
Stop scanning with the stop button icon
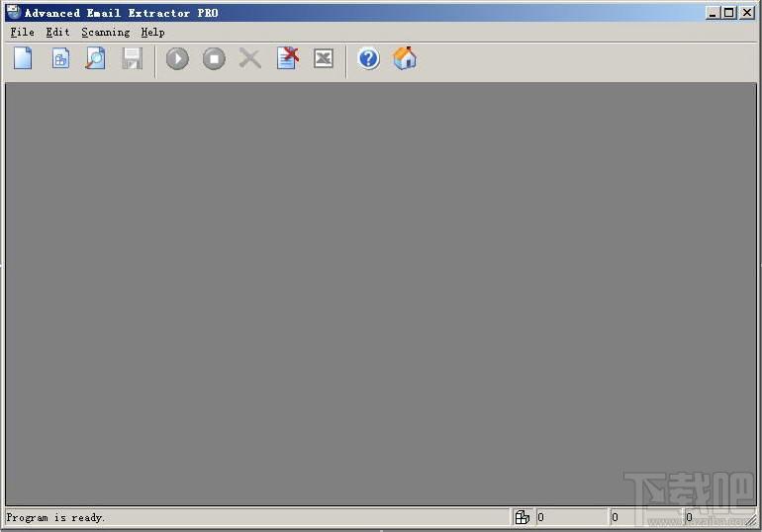[214, 58]
